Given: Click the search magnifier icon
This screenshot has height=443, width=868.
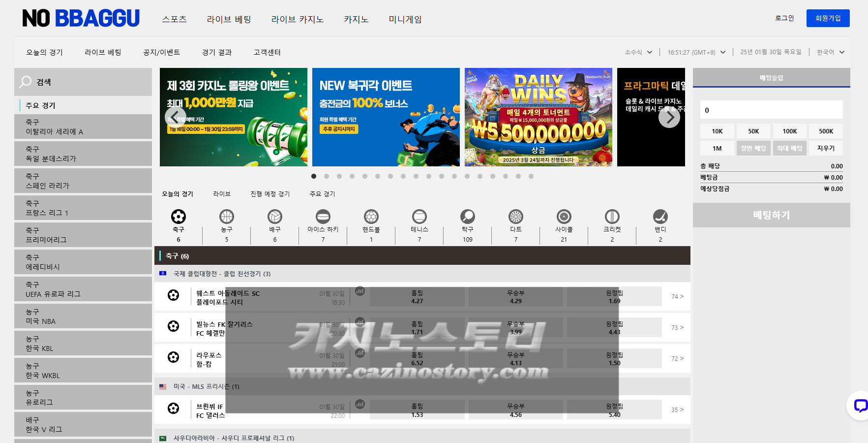Looking at the screenshot, I should [x=26, y=82].
